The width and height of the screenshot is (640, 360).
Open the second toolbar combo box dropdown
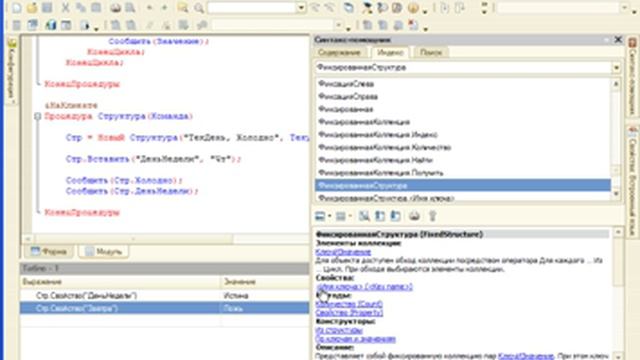338,25
